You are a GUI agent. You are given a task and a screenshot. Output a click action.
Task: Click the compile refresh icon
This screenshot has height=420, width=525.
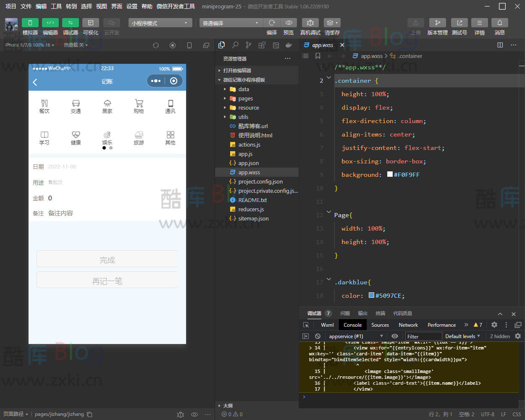tap(272, 23)
